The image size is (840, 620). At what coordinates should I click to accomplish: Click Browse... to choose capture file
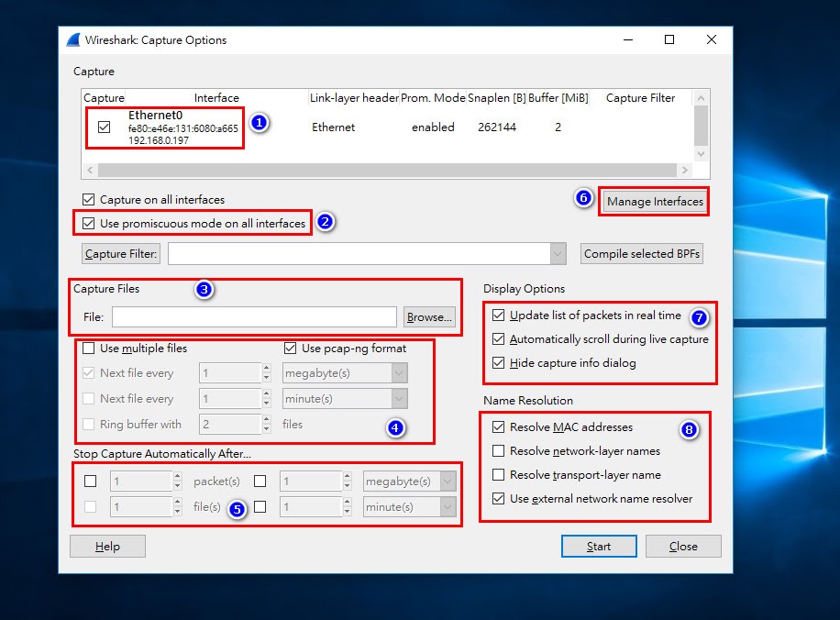[x=429, y=317]
